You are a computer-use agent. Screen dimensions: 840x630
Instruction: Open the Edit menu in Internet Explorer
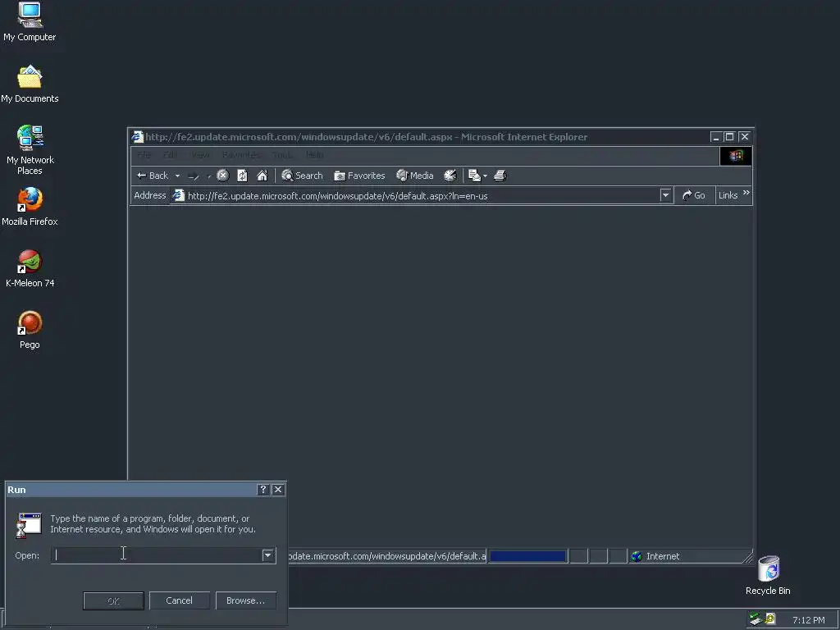170,155
